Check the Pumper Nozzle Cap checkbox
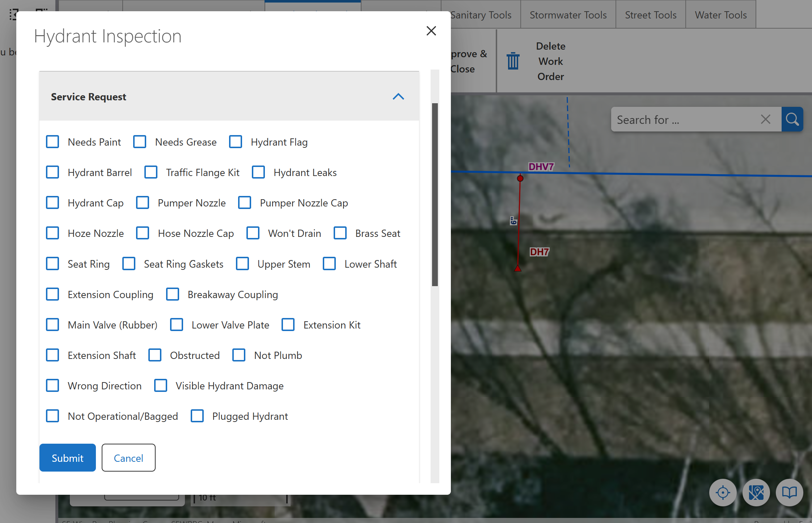 pyautogui.click(x=245, y=202)
